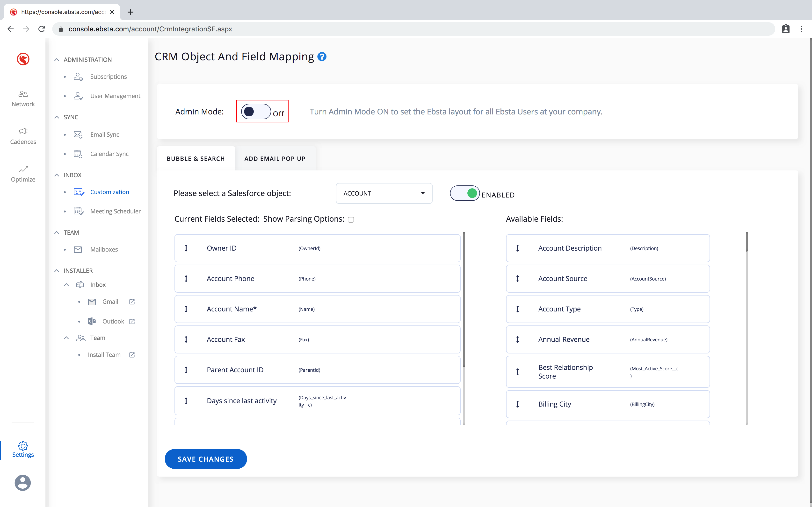This screenshot has height=507, width=812.
Task: Click the Ebsta logo icon
Action: click(23, 59)
